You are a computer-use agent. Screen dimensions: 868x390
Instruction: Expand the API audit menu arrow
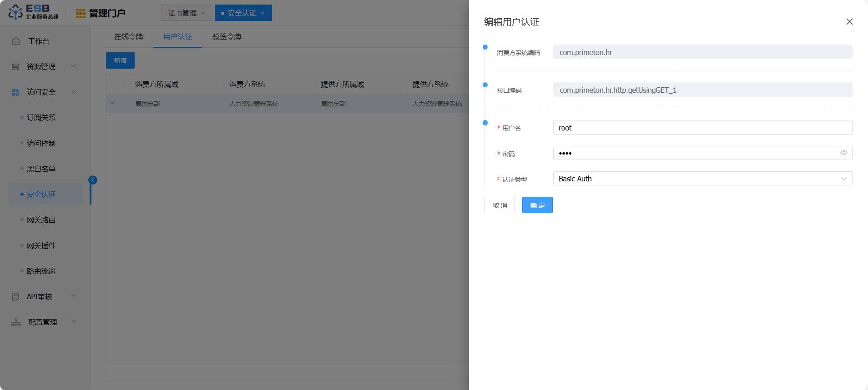click(x=74, y=296)
